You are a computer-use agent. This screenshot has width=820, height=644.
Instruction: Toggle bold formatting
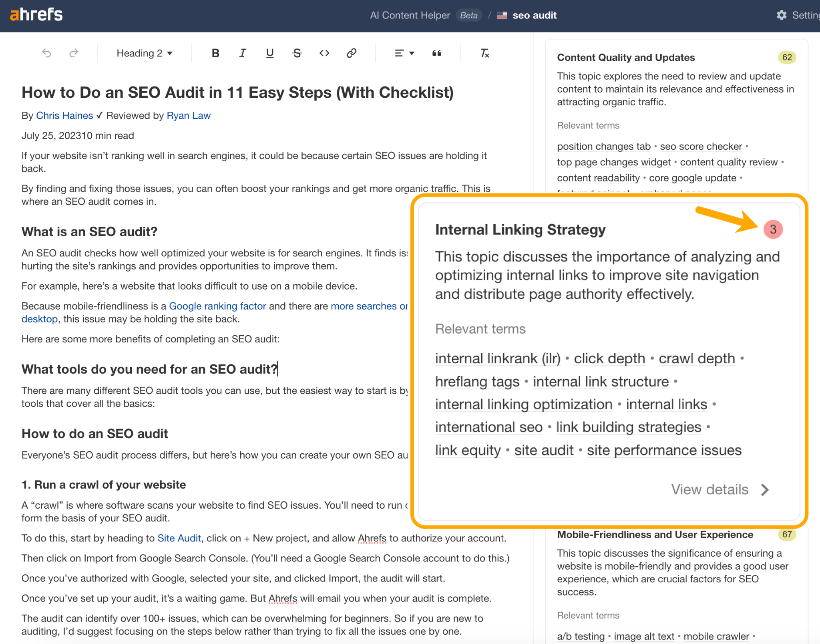[215, 53]
